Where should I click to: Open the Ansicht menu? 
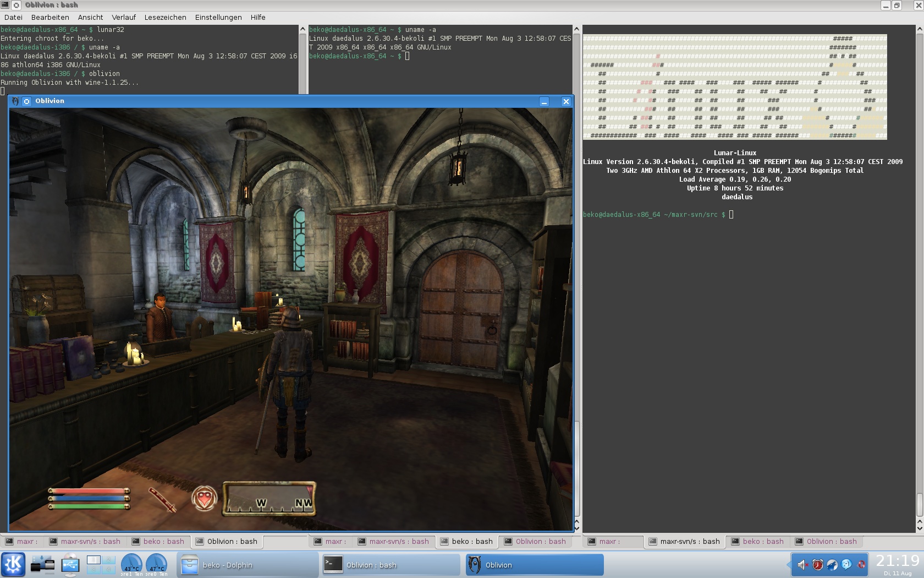[x=90, y=17]
